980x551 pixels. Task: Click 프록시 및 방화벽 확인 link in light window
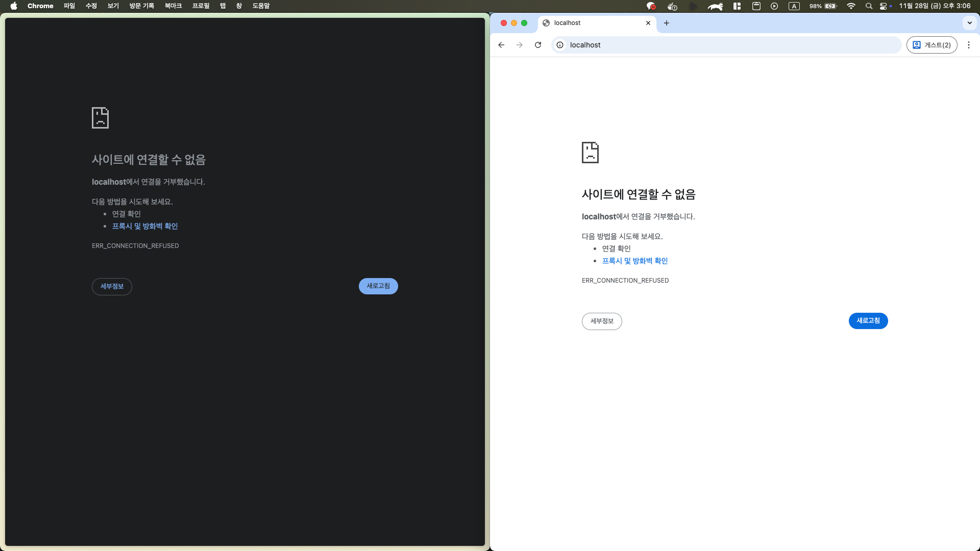tap(635, 261)
